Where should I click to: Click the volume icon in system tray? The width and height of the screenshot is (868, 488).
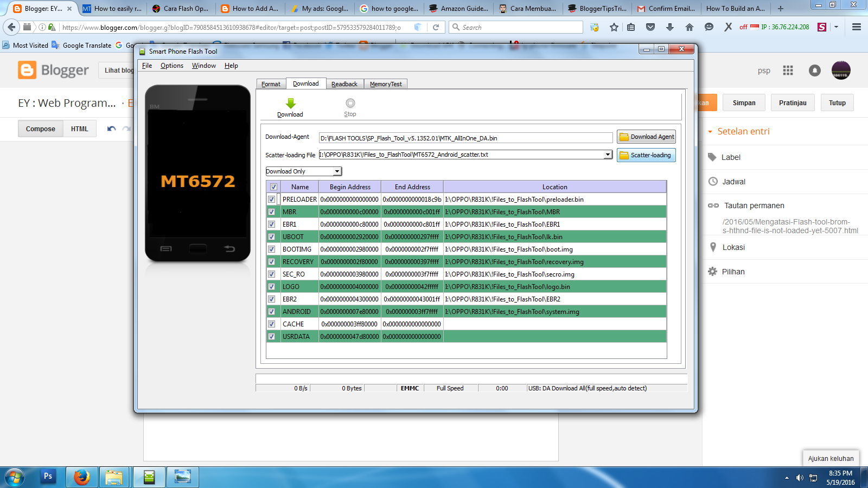(x=800, y=478)
